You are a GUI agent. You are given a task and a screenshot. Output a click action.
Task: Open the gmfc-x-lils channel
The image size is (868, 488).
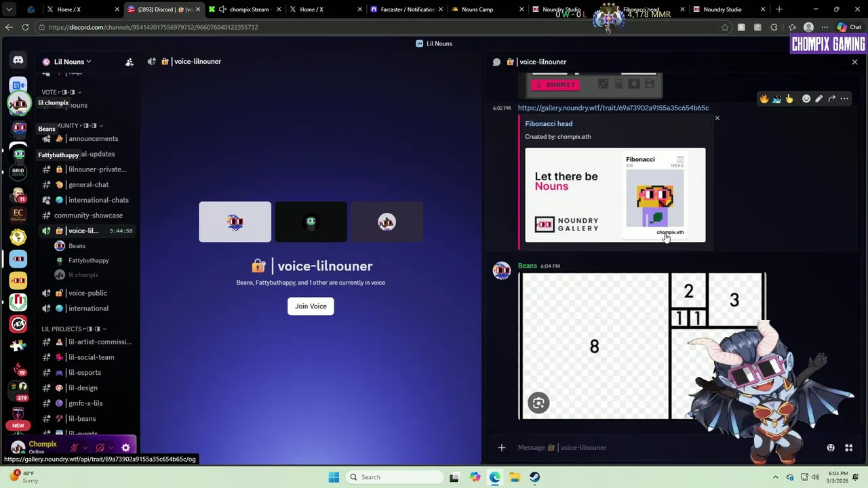88,403
